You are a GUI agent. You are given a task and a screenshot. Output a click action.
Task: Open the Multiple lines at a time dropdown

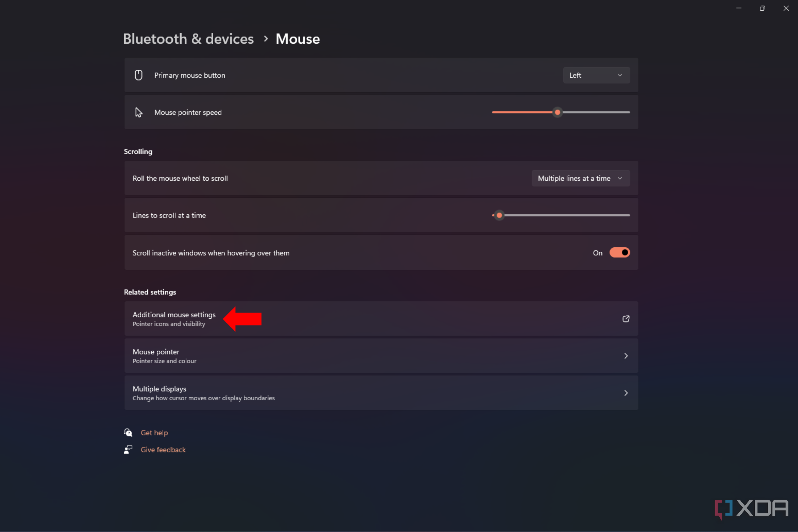[x=580, y=178]
